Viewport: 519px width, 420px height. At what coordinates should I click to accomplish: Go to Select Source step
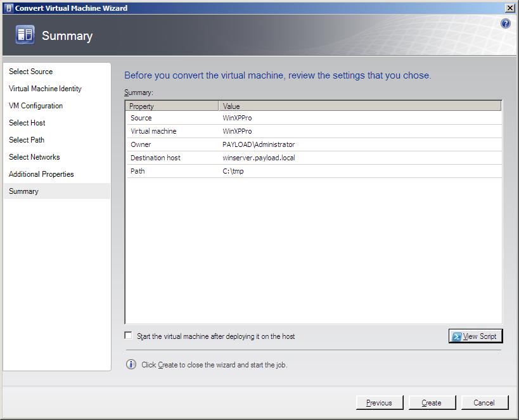pyautogui.click(x=30, y=72)
